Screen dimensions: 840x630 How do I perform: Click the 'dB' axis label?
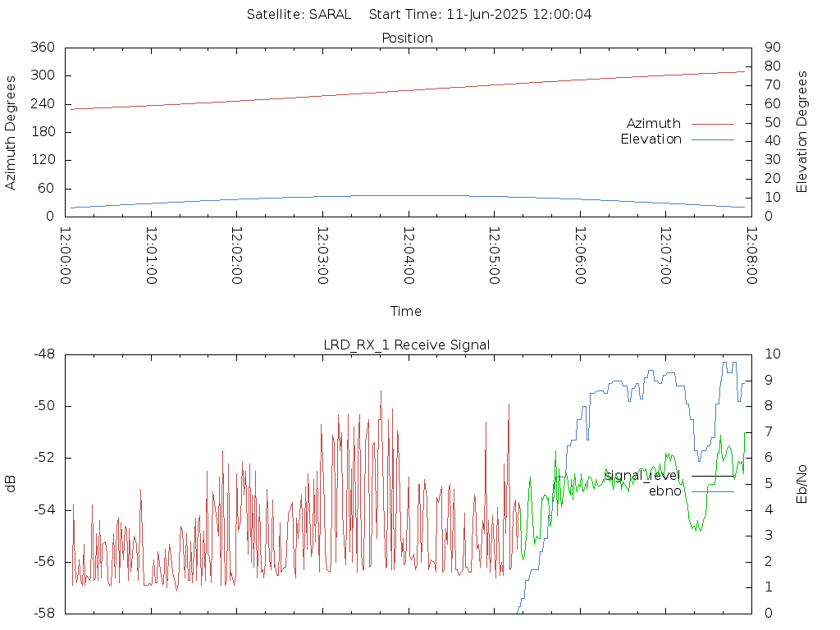pyautogui.click(x=10, y=484)
